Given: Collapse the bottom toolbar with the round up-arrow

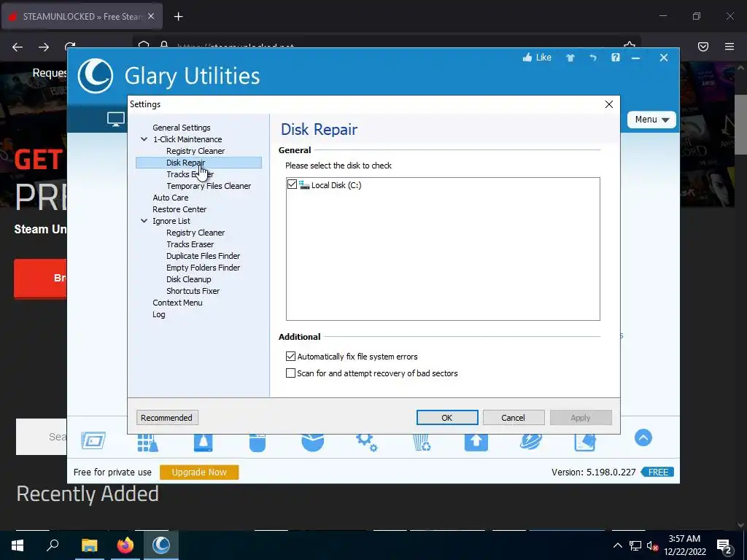Looking at the screenshot, I should point(643,437).
